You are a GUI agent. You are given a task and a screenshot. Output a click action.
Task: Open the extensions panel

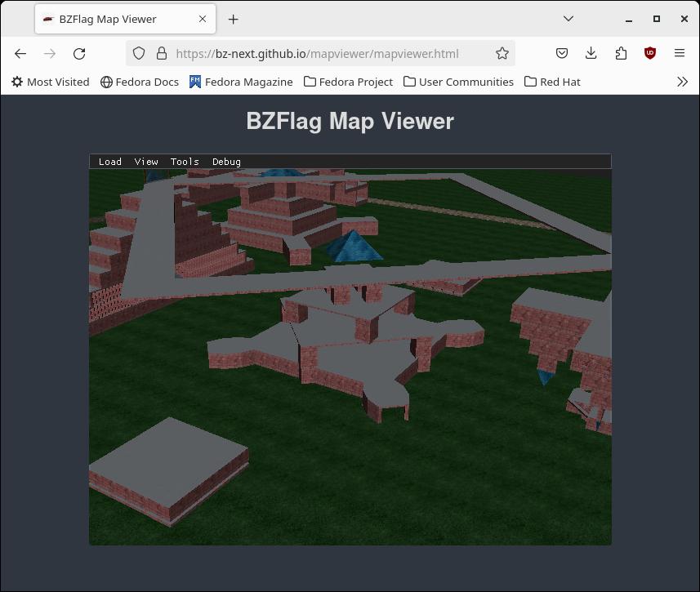(x=621, y=54)
